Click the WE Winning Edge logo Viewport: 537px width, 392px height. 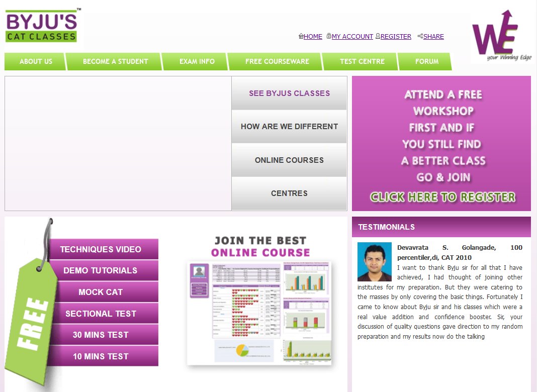(x=501, y=36)
